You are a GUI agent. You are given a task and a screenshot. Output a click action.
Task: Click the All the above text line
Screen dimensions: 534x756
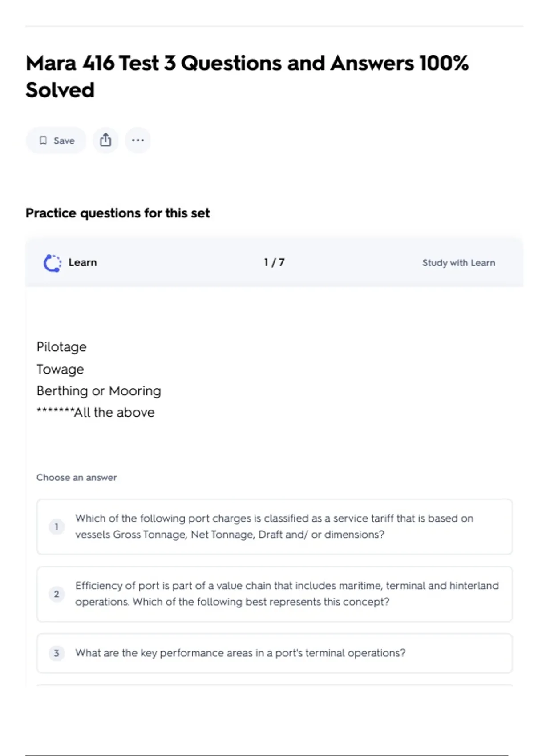114,412
